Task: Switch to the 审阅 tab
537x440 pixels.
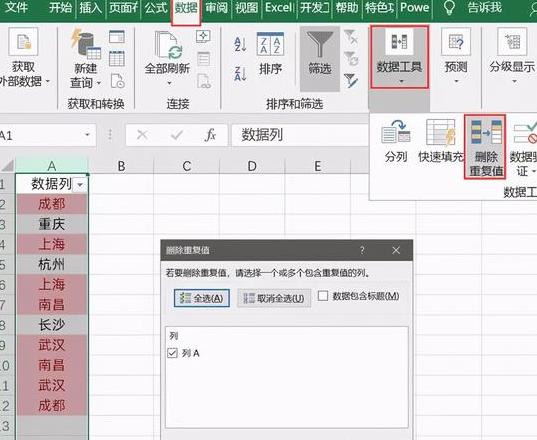Action: 216,7
